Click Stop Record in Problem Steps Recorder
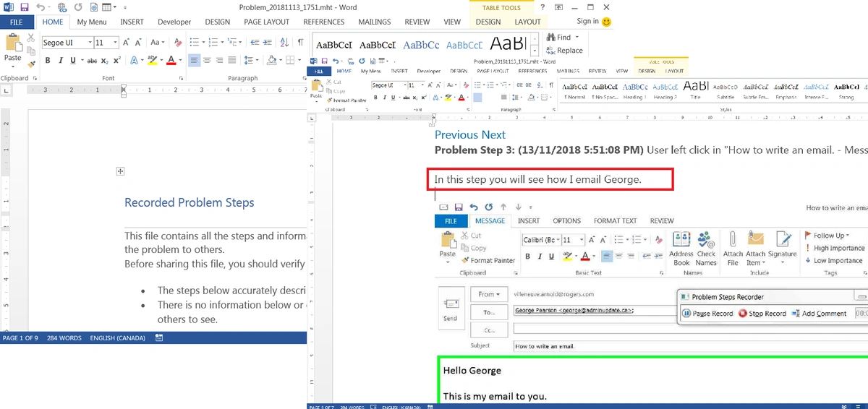 click(762, 314)
